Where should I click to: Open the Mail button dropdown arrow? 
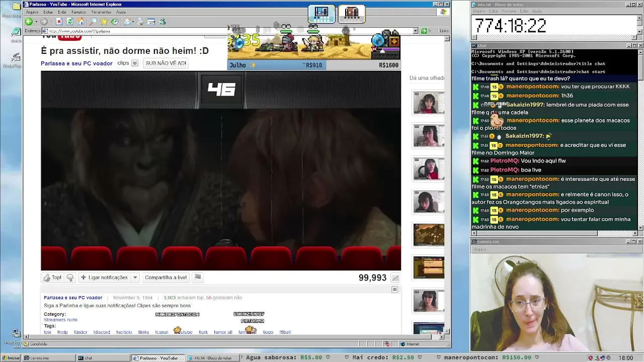coord(133,22)
